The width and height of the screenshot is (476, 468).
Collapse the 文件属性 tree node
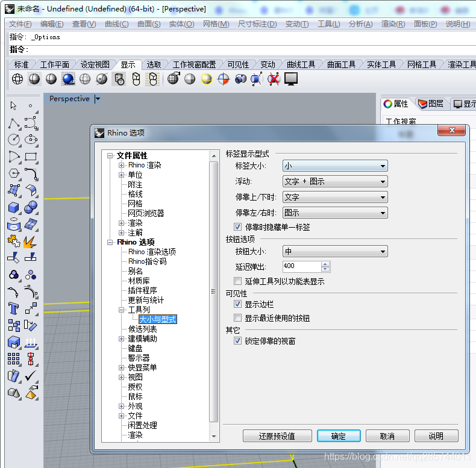[x=110, y=155]
